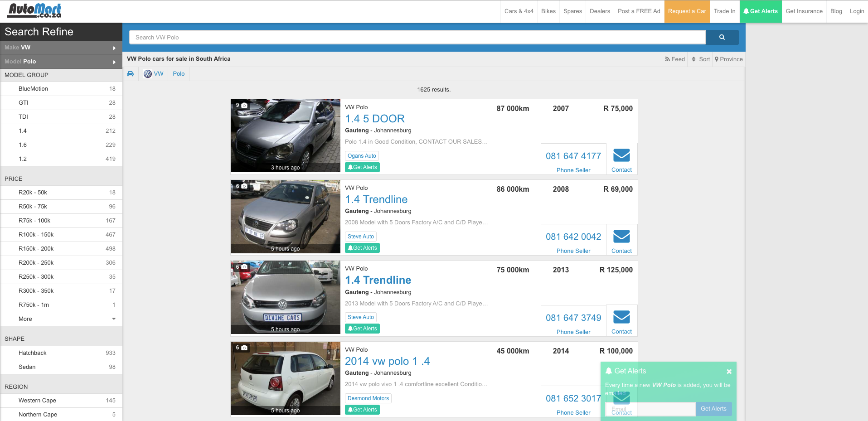
Task: Call seller number 081 647 4177
Action: (x=573, y=156)
